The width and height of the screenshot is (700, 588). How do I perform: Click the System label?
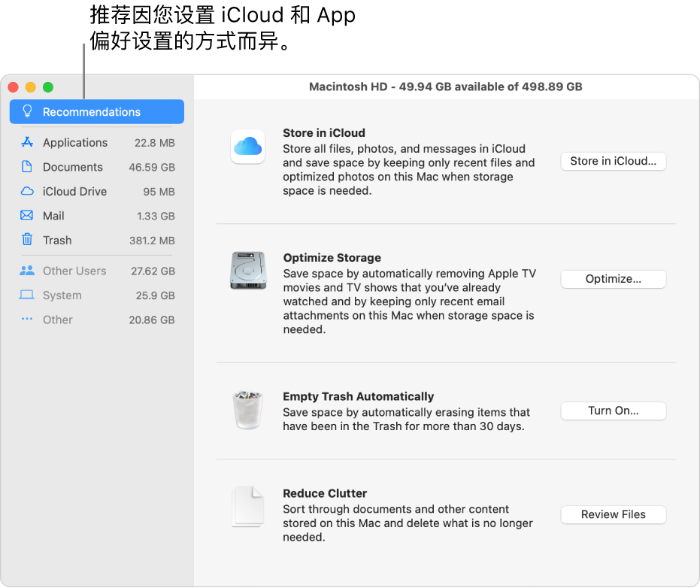click(x=62, y=296)
